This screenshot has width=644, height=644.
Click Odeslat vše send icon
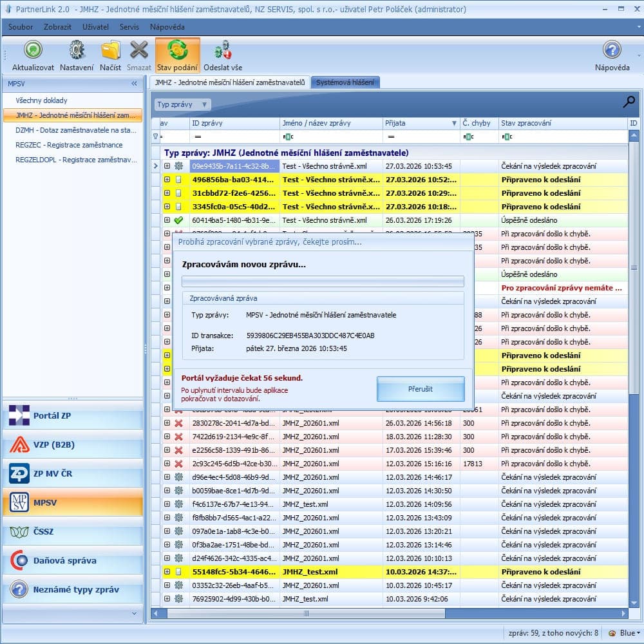pyautogui.click(x=223, y=50)
